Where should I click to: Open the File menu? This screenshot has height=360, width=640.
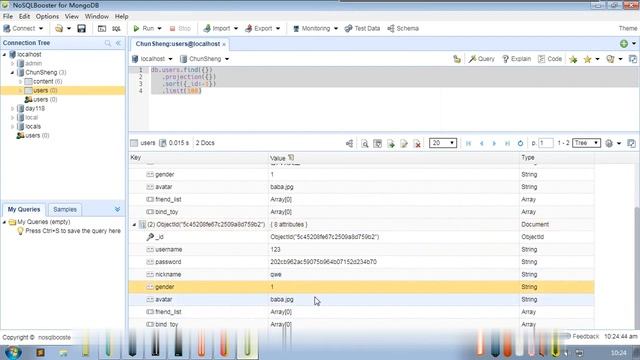tap(8, 16)
